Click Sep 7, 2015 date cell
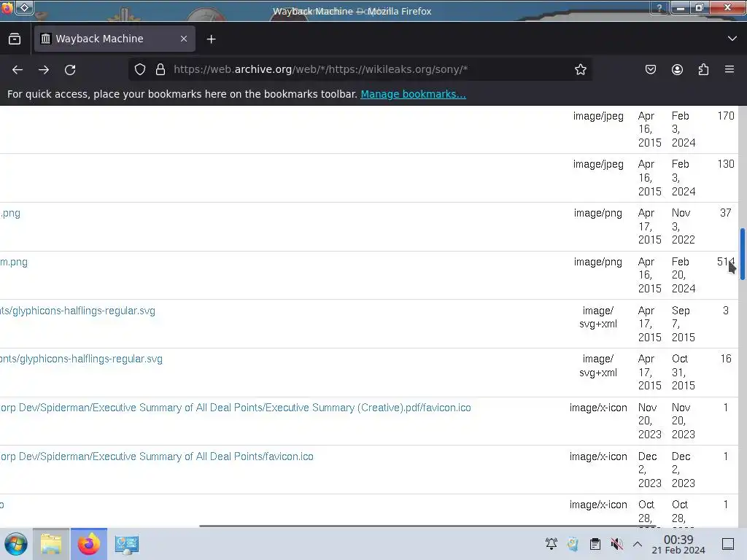Viewport: 747px width, 560px height. pos(683,324)
